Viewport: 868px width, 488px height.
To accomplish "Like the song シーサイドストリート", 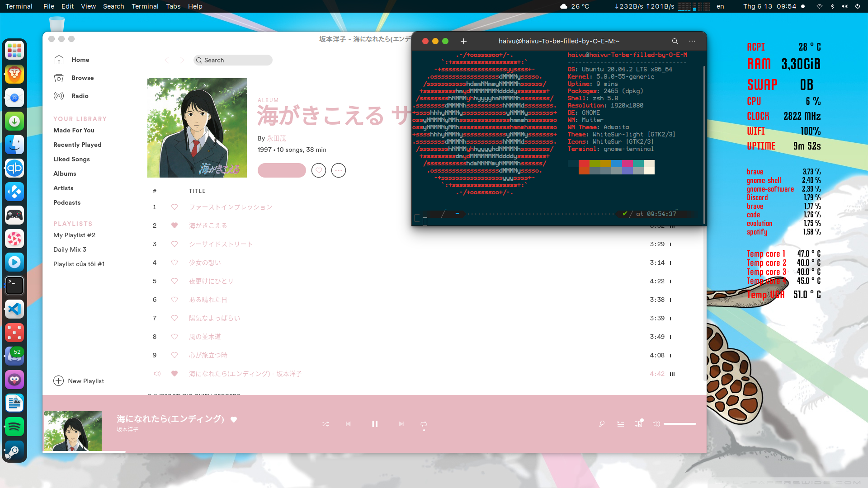I will tap(175, 244).
